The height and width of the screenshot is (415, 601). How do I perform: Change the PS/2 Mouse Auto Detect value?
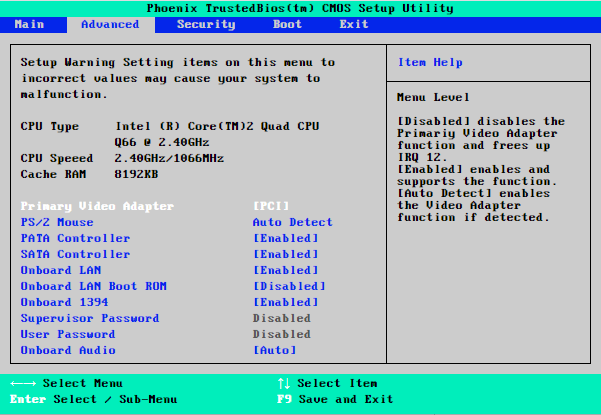292,222
